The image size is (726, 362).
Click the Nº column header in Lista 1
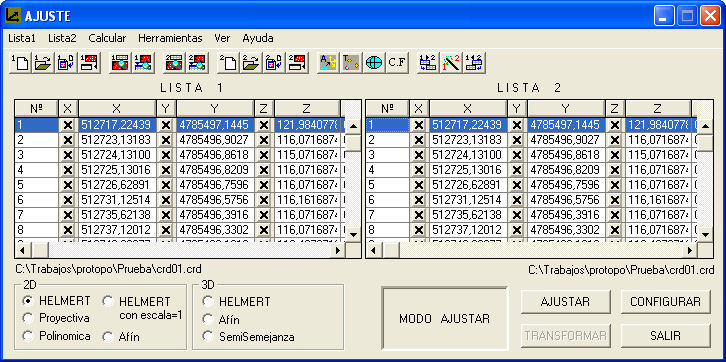click(37, 108)
